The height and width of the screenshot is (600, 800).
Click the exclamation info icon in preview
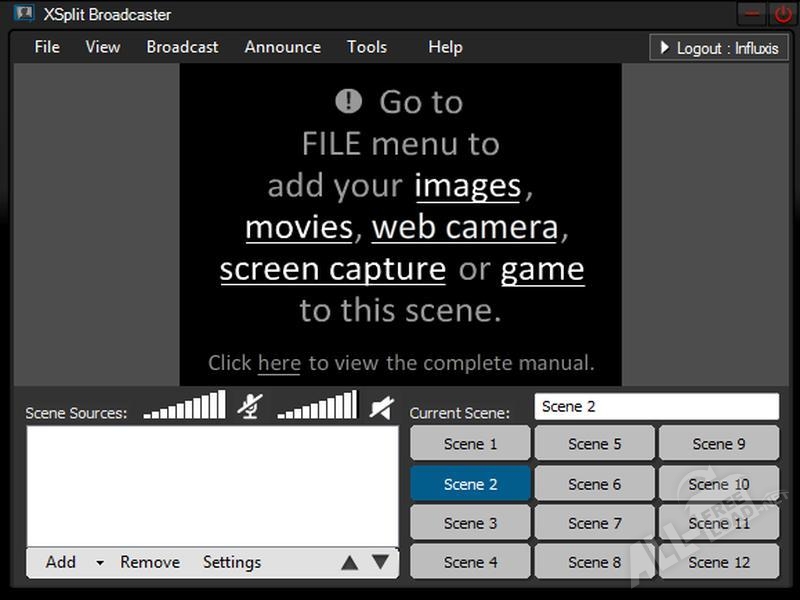point(348,101)
